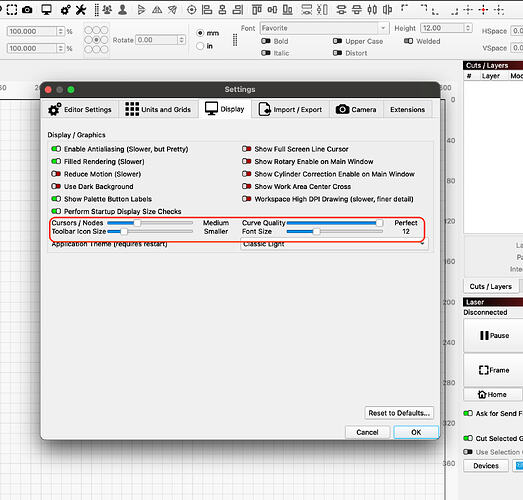
Task: Send laser Home with house icon
Action: tap(492, 395)
